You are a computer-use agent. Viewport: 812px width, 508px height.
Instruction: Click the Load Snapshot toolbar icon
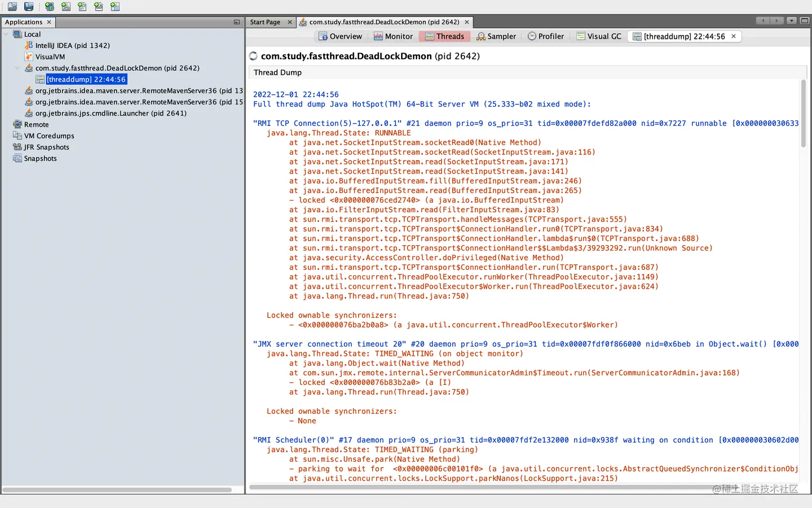(x=12, y=6)
